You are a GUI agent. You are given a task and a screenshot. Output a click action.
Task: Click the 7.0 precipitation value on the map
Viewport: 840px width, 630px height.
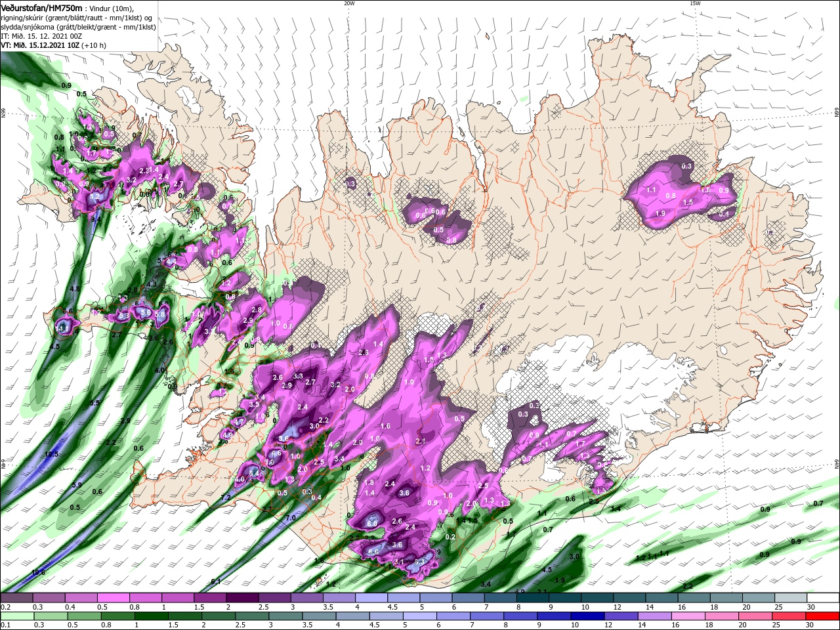291,518
